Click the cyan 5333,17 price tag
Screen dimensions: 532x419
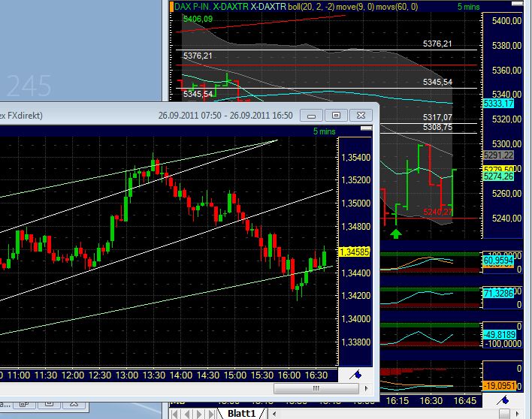coord(499,103)
